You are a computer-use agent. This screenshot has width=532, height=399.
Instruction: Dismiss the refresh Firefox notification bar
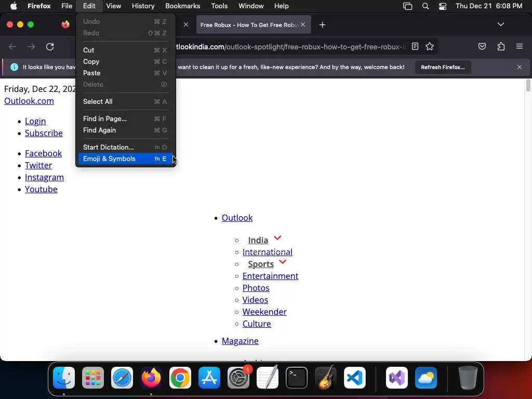(520, 67)
